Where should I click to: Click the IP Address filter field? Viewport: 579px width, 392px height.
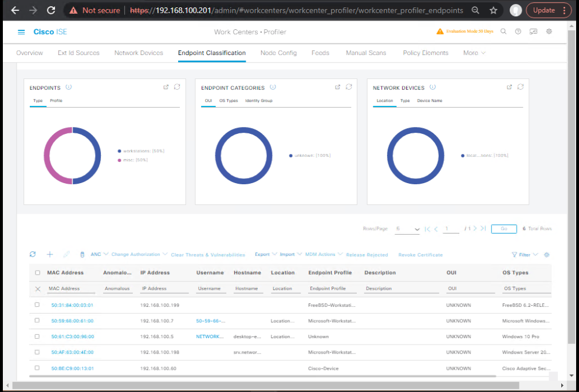tap(164, 289)
